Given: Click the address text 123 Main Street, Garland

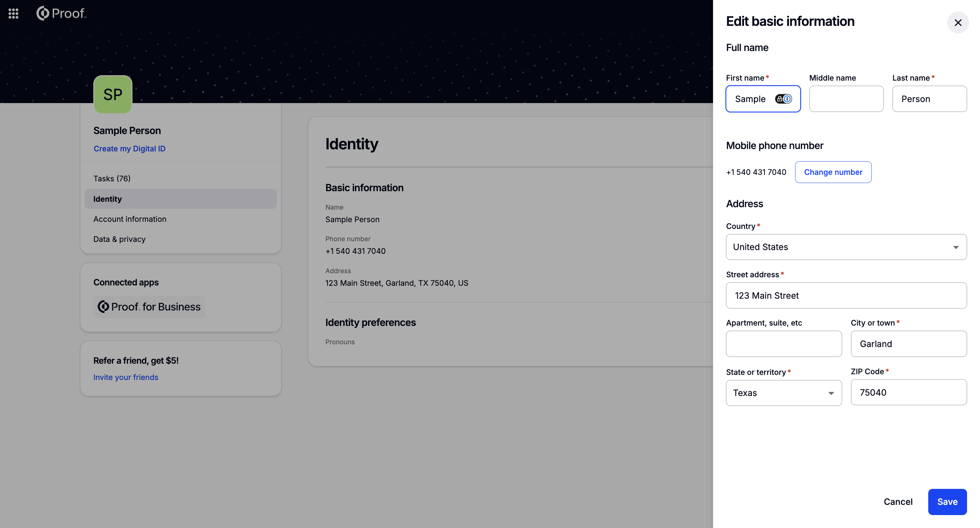Looking at the screenshot, I should (x=397, y=283).
